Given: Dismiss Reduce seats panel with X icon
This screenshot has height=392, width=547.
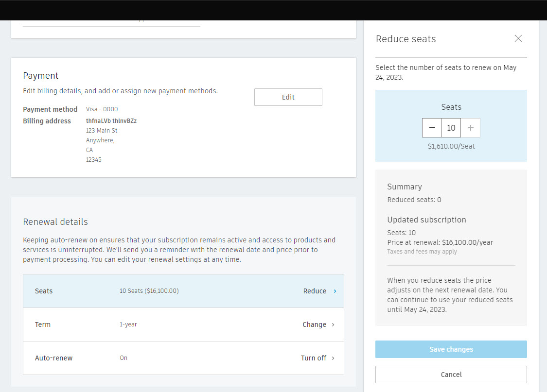Looking at the screenshot, I should (x=518, y=38).
